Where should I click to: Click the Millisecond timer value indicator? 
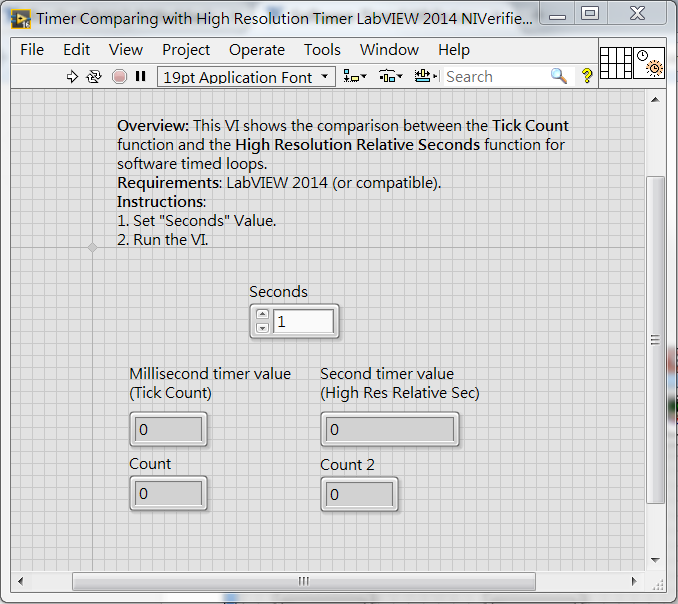pos(169,429)
